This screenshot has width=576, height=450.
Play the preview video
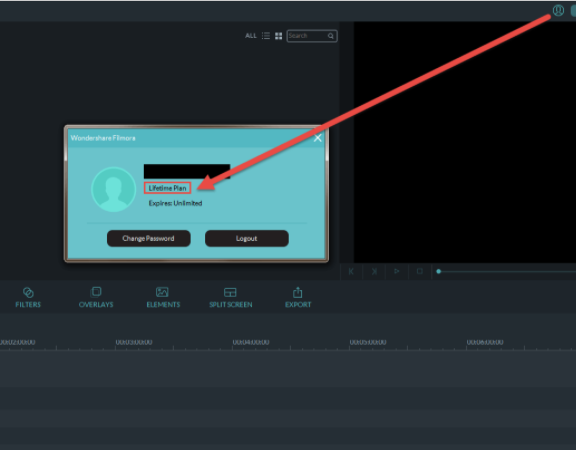(397, 271)
